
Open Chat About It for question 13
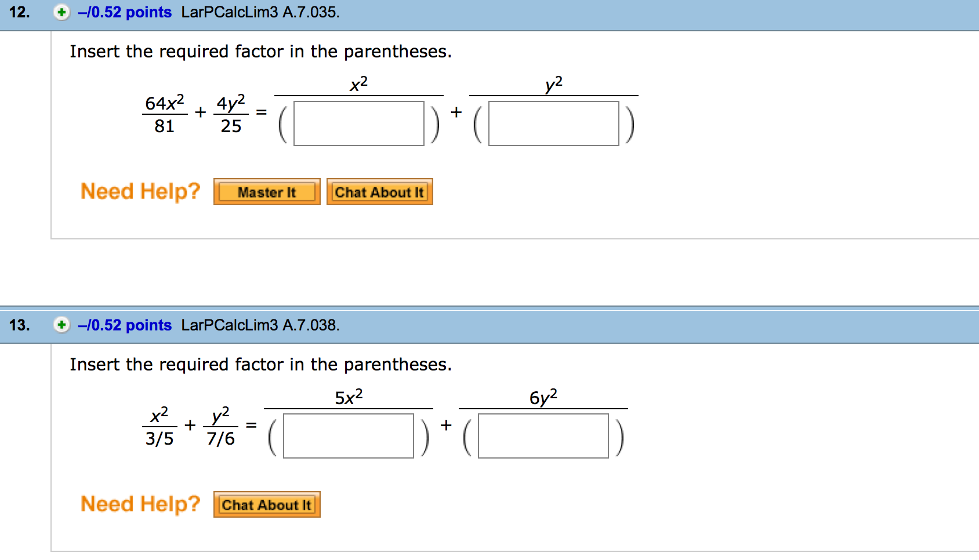(267, 504)
